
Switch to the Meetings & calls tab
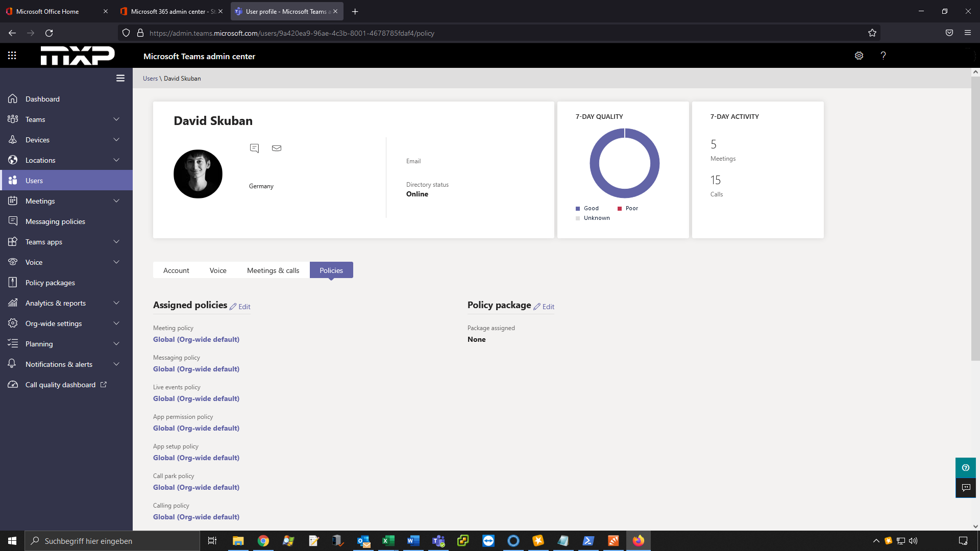pos(273,270)
